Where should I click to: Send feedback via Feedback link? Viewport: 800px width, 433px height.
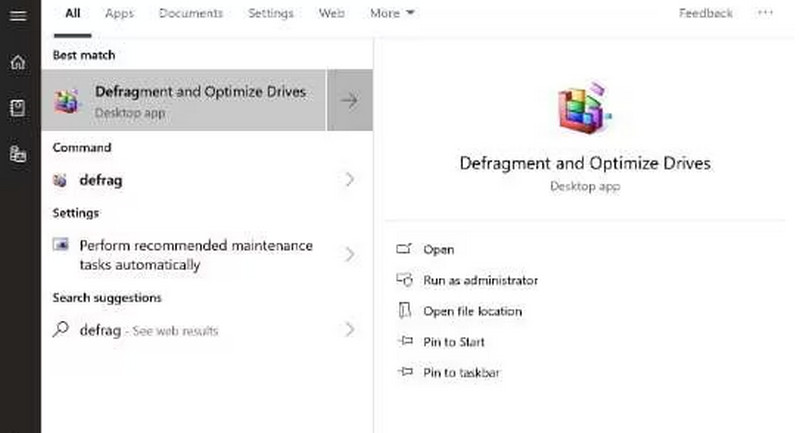coord(705,14)
